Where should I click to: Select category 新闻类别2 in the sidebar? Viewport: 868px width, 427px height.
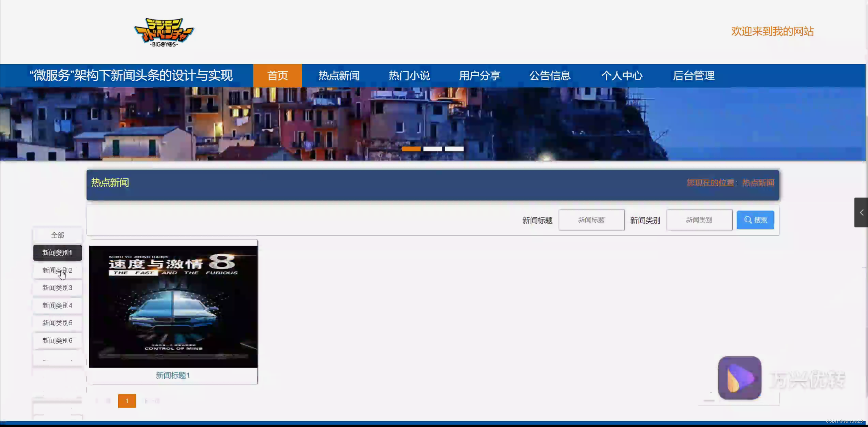point(57,270)
